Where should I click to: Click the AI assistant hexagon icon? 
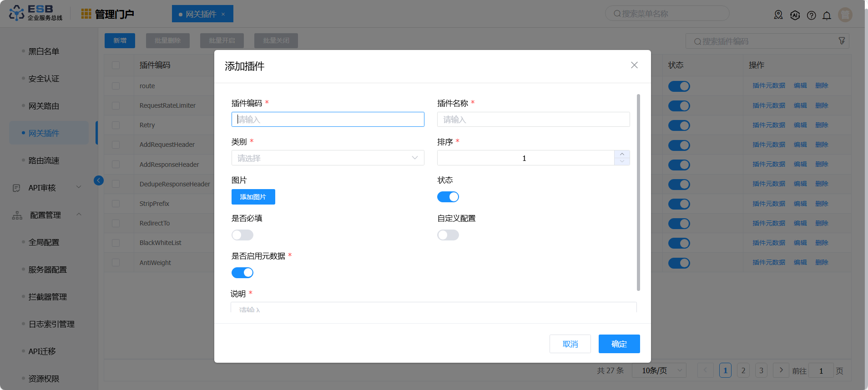795,15
